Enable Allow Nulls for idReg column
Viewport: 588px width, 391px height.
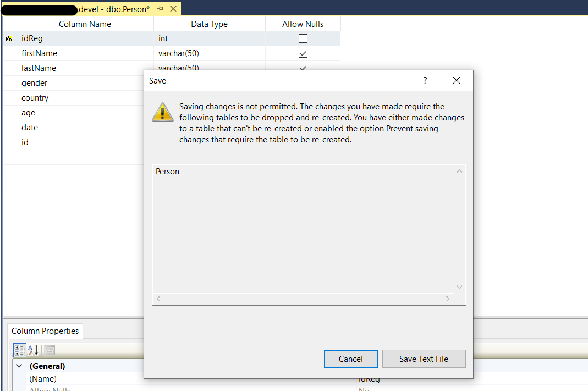(x=303, y=38)
